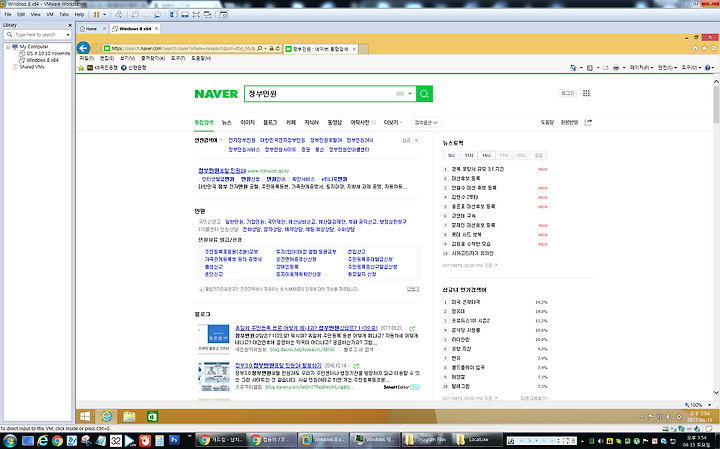Switch to the 동영상 search tab
The width and height of the screenshot is (720, 449).
tap(335, 123)
